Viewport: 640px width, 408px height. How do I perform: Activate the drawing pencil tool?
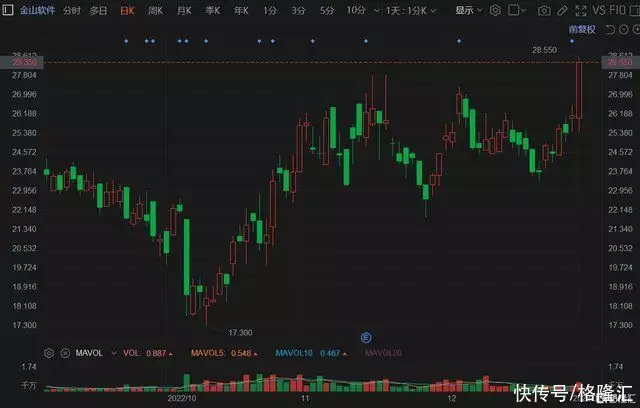tap(562, 11)
